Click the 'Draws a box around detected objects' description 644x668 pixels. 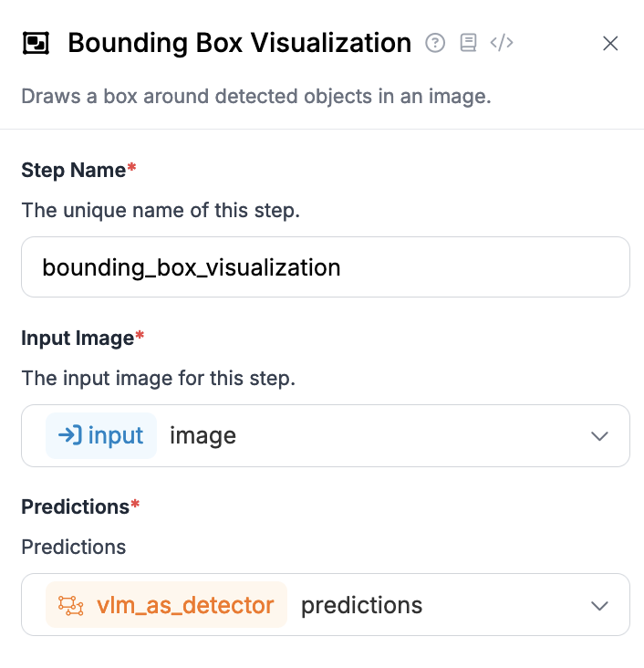(x=256, y=97)
